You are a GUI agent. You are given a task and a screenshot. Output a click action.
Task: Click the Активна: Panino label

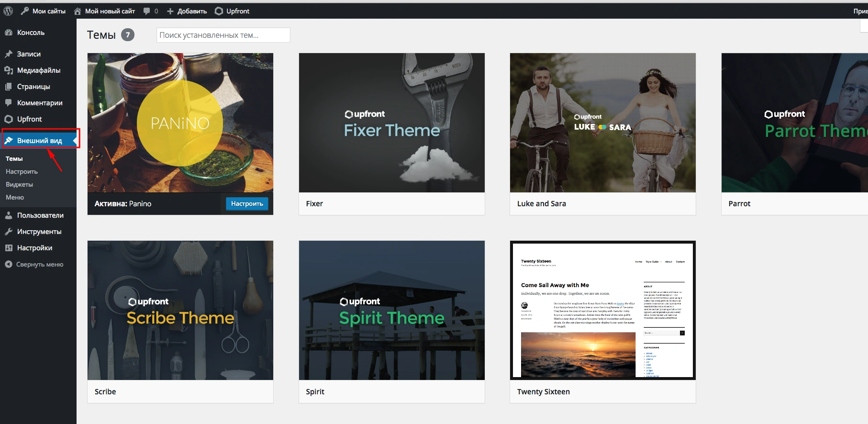(123, 203)
